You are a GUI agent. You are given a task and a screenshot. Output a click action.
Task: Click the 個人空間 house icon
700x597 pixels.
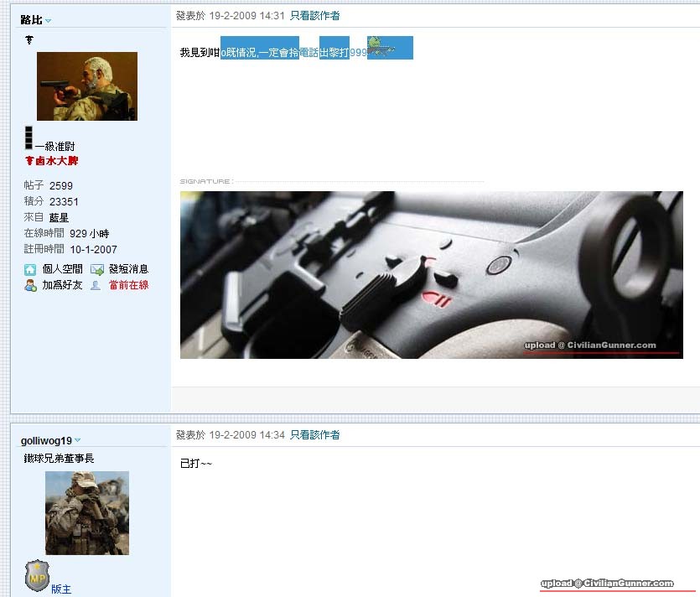point(30,270)
